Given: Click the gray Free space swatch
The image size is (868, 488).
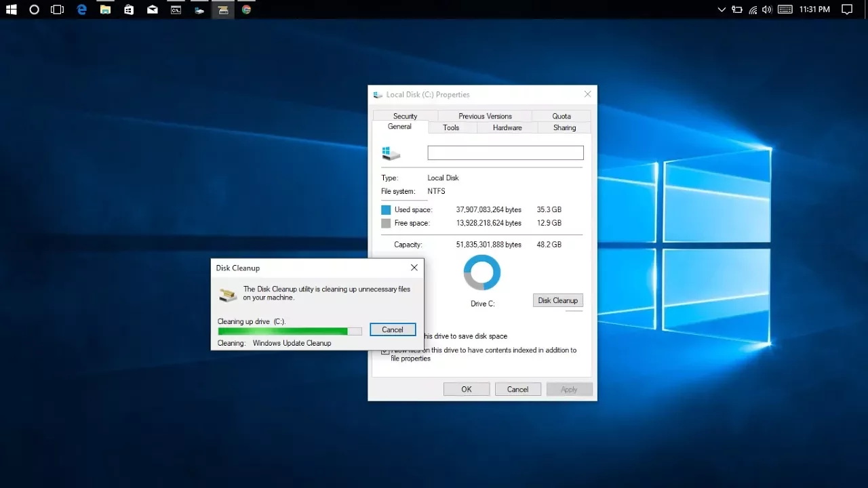Looking at the screenshot, I should pos(386,223).
